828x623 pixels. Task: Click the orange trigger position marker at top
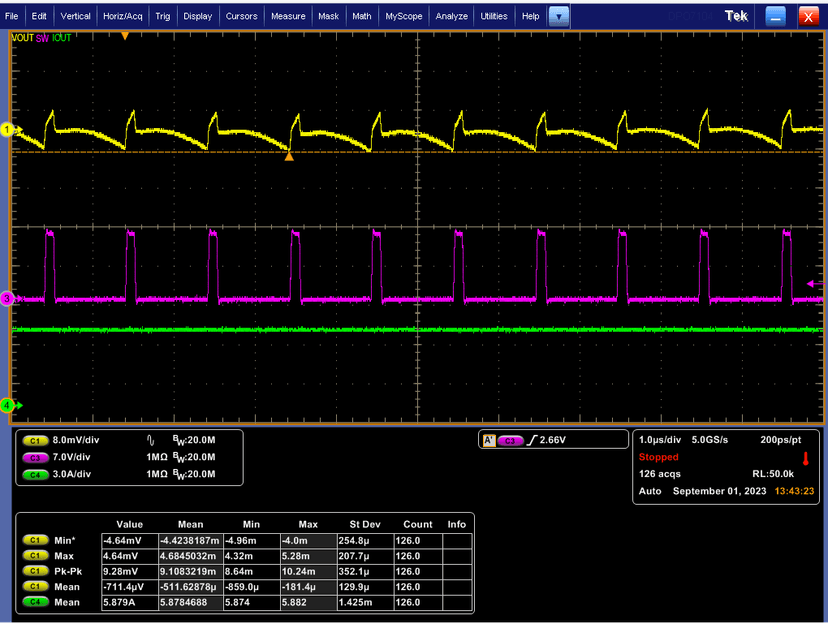click(x=125, y=36)
